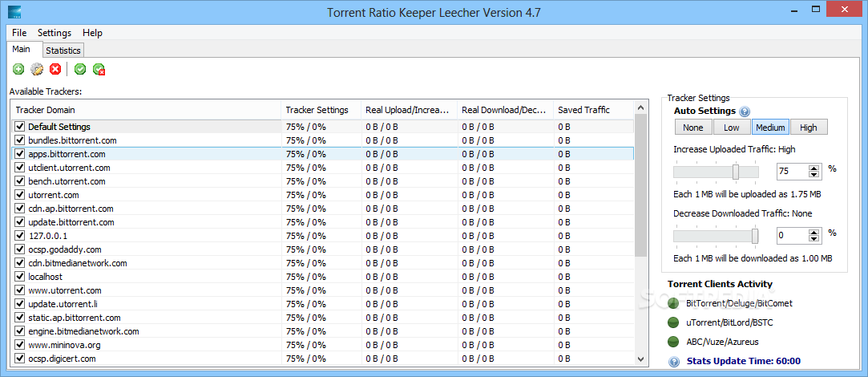Toggle the localhost tracker checkbox
This screenshot has width=868, height=377.
pos(20,277)
